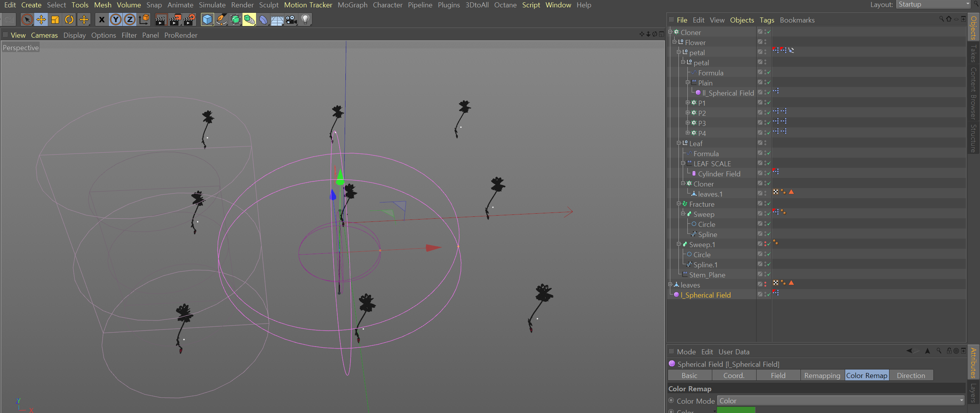This screenshot has height=413, width=980.
Task: Click Render to Picture Viewer icon
Action: [x=175, y=19]
